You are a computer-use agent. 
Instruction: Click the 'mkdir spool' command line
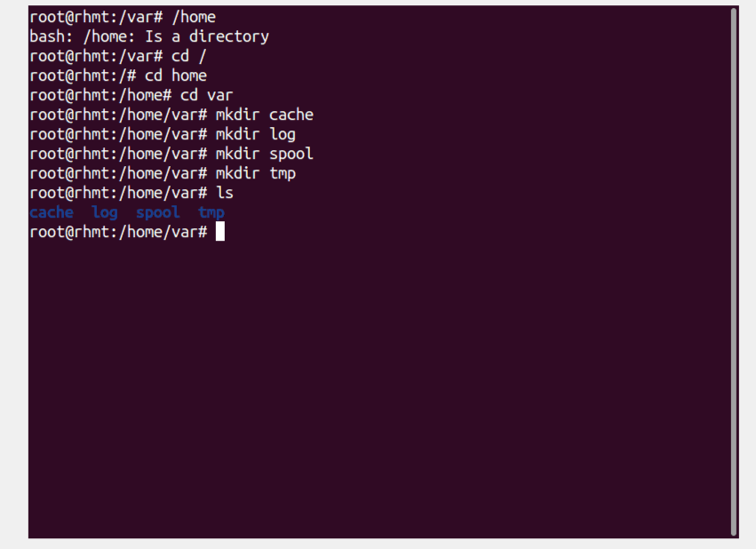(x=171, y=154)
